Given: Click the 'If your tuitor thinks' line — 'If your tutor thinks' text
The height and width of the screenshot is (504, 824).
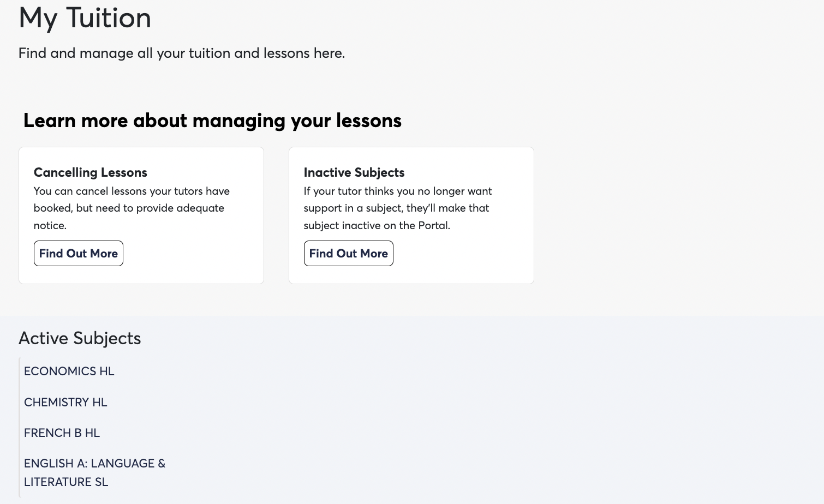Looking at the screenshot, I should (x=349, y=191).
